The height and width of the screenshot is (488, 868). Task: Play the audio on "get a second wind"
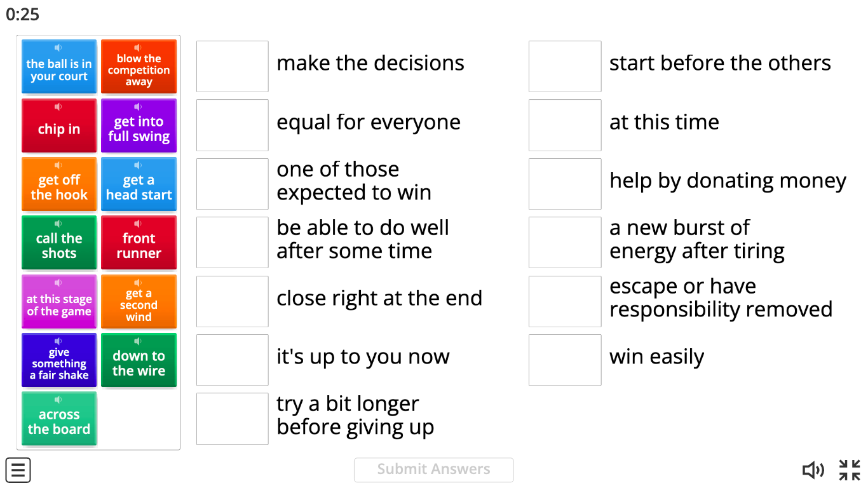tap(139, 281)
